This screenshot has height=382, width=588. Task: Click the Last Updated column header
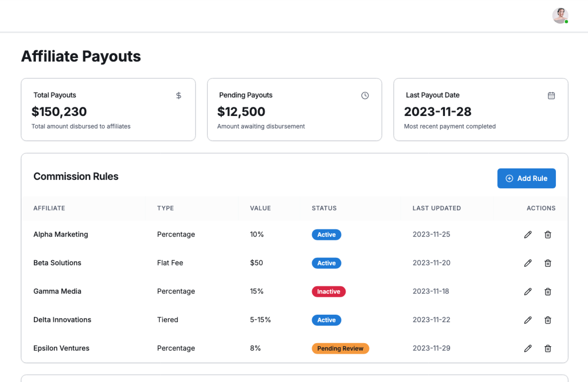(436, 208)
